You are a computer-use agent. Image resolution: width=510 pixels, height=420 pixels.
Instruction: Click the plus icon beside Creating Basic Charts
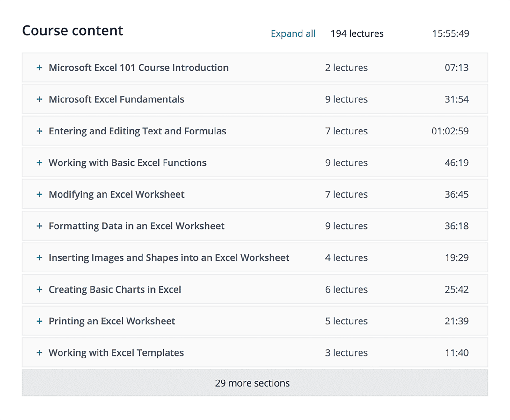pos(39,289)
